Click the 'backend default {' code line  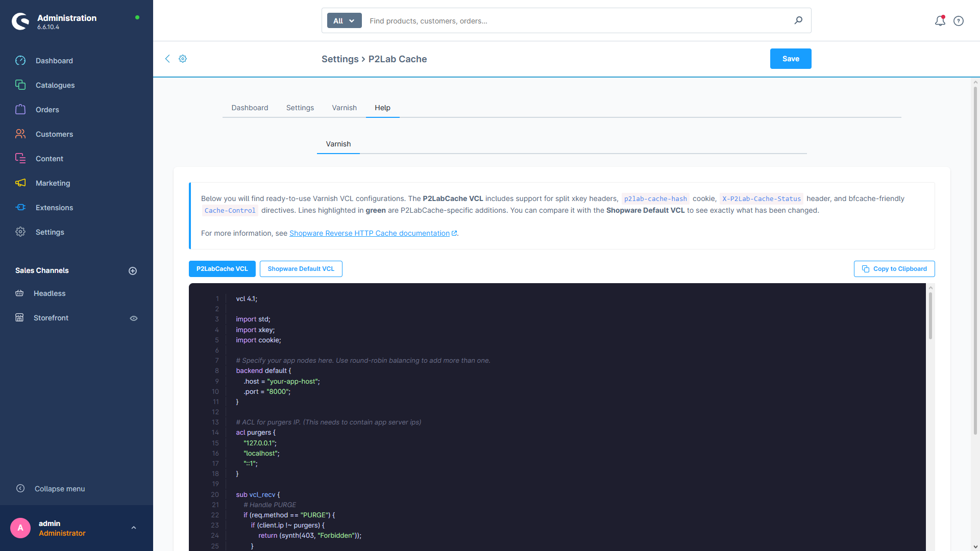[x=263, y=371]
